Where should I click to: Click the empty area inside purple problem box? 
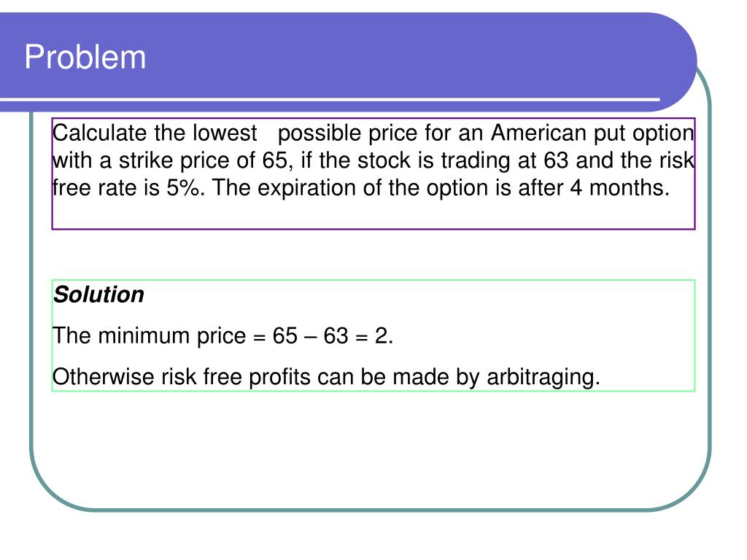(x=373, y=214)
